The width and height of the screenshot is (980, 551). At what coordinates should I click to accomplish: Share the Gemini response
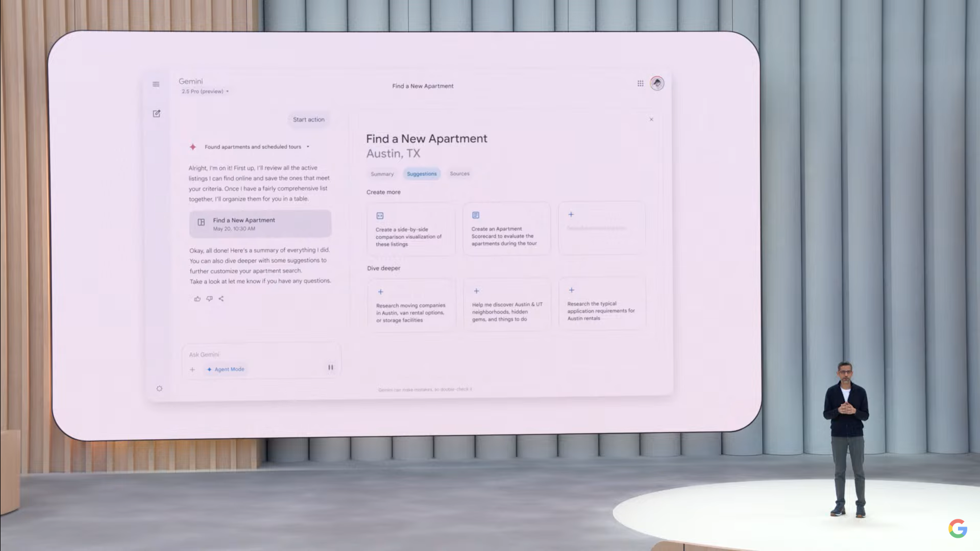(x=221, y=299)
